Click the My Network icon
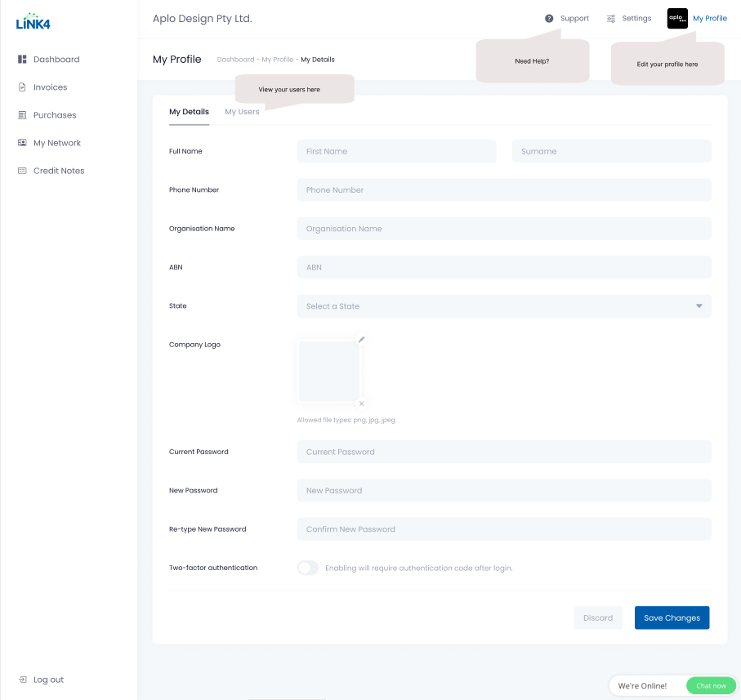Screen dimensions: 741x700 [23, 143]
